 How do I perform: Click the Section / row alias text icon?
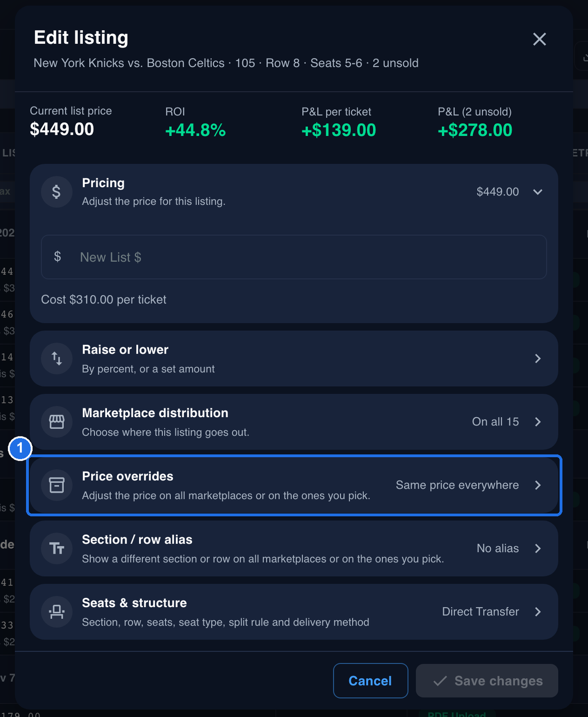click(x=57, y=548)
